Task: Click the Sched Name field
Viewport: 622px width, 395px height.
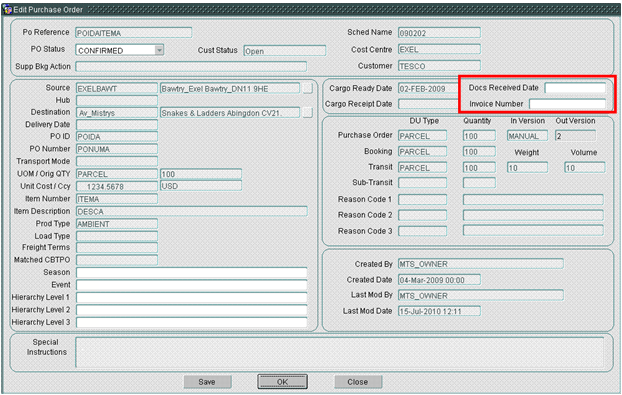Action: click(439, 33)
